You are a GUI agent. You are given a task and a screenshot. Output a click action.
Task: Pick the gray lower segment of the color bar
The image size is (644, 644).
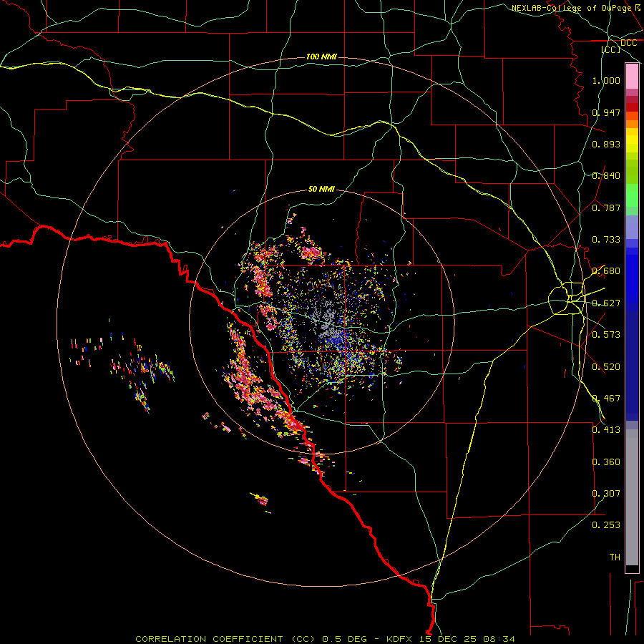(x=632, y=497)
